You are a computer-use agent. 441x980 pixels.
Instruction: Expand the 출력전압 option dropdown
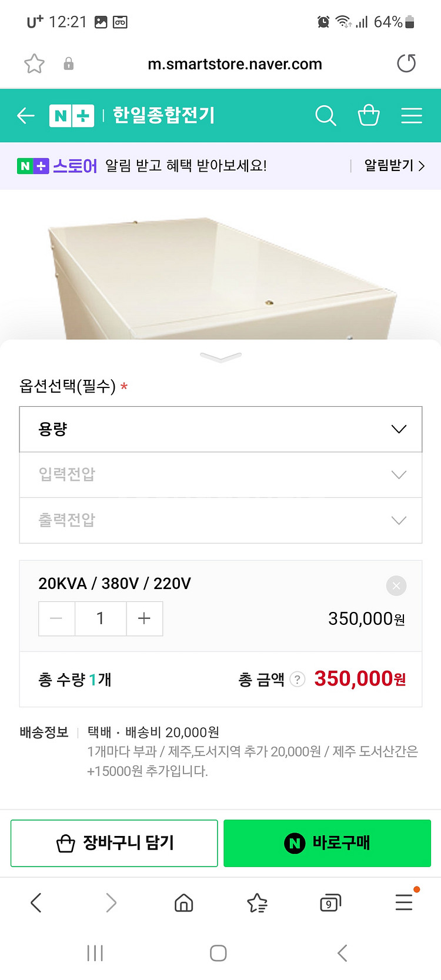click(220, 520)
